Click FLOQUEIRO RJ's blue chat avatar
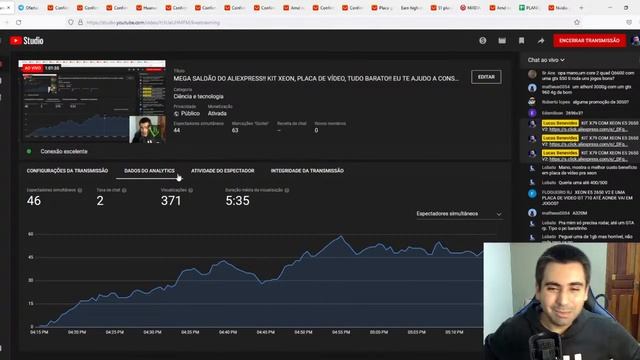The width and height of the screenshot is (640, 360). pyautogui.click(x=532, y=193)
